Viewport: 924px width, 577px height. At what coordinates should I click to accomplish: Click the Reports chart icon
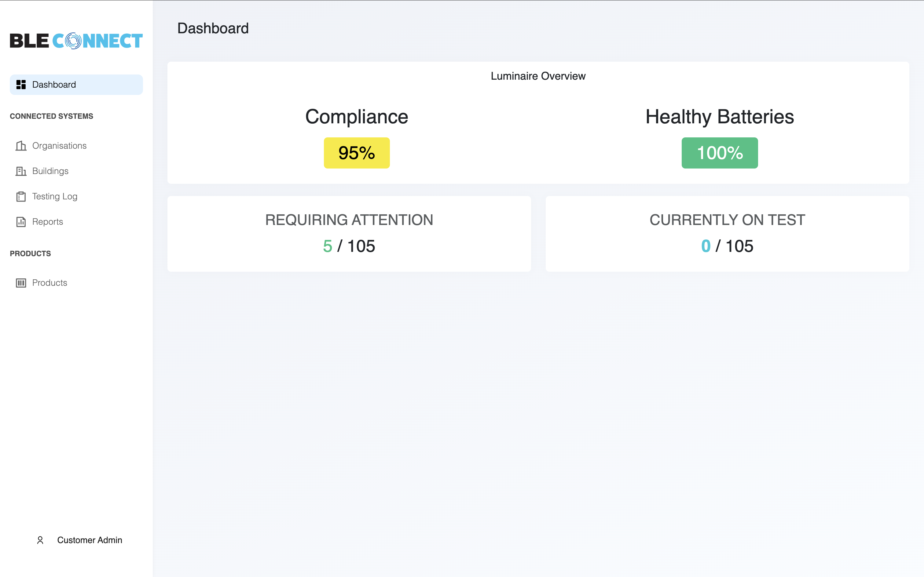click(21, 222)
